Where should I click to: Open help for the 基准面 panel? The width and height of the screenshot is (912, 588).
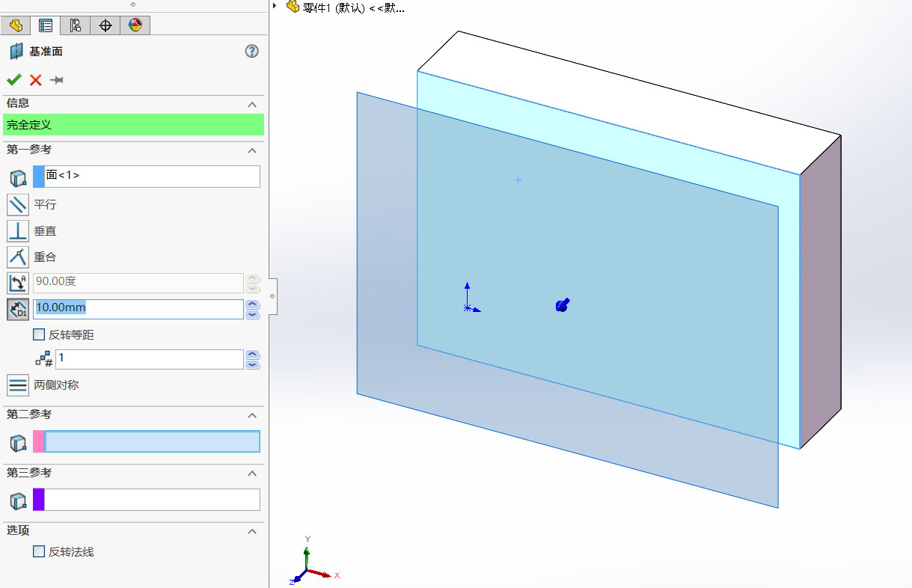[x=251, y=52]
